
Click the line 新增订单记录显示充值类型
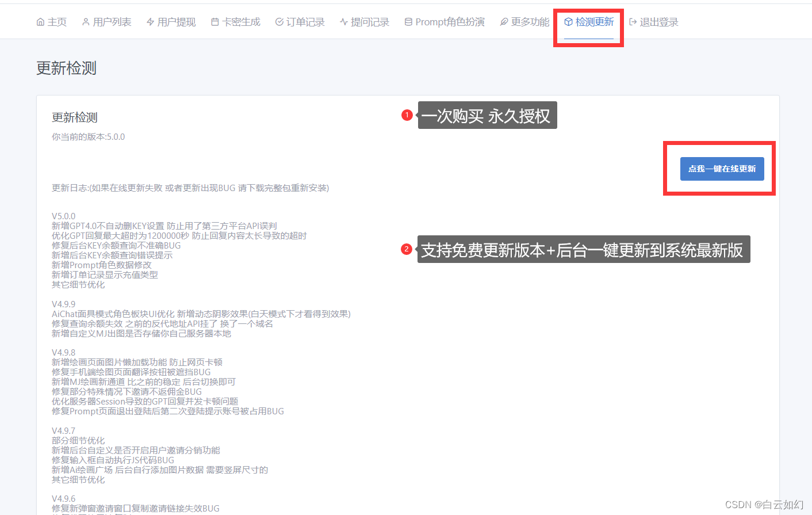[x=105, y=275]
